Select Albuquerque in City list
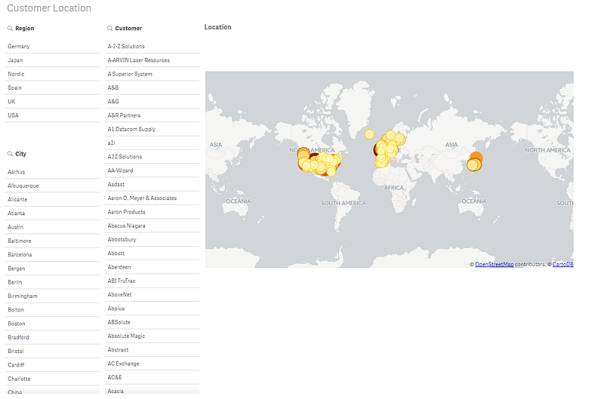Image resolution: width=604 pixels, height=399 pixels. click(x=52, y=186)
